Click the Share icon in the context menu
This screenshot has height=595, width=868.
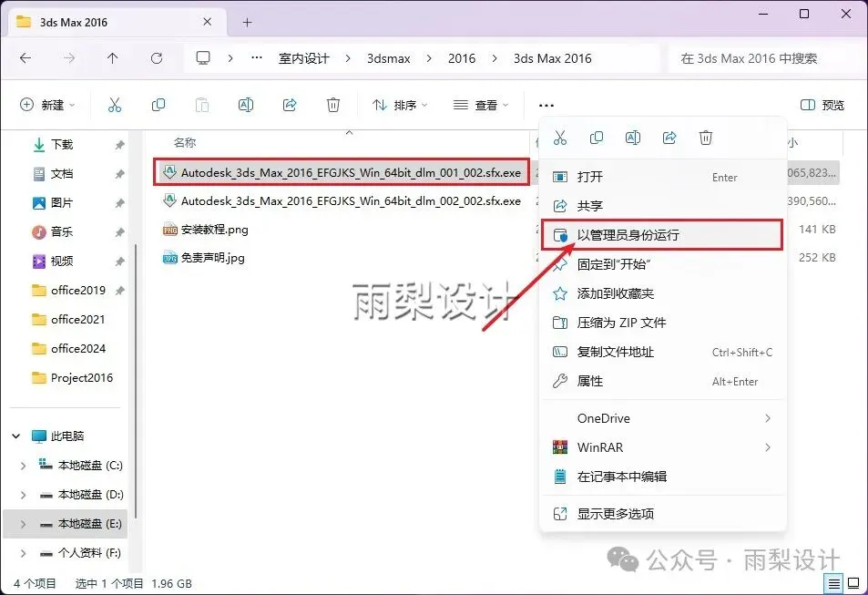[x=669, y=138]
